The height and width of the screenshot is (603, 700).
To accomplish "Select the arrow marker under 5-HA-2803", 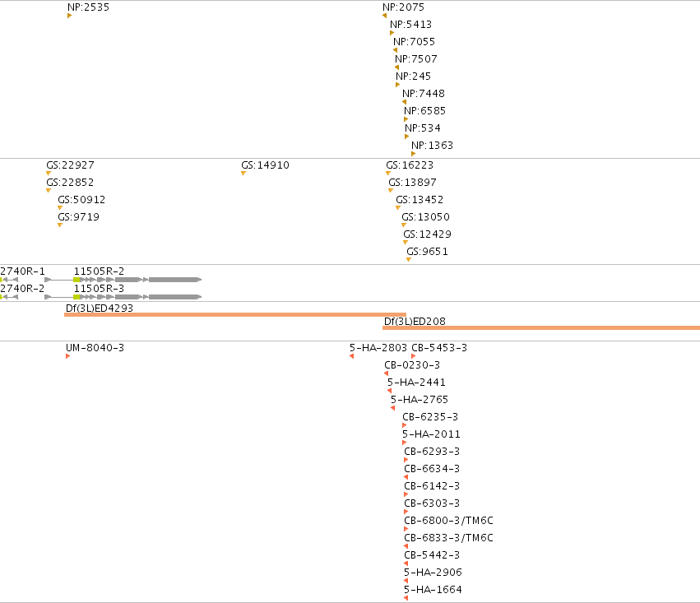I will (352, 356).
